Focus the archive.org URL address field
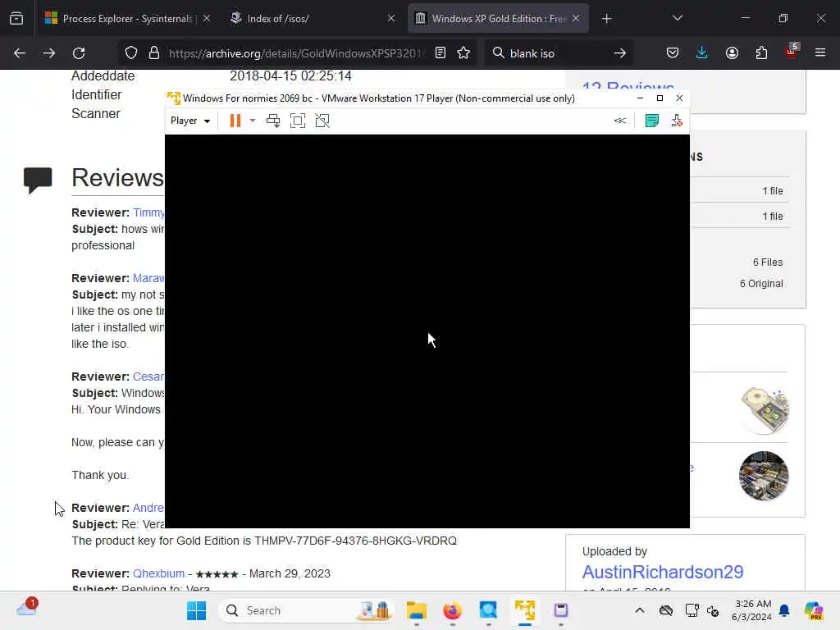Viewport: 840px width, 630px height. tap(297, 53)
